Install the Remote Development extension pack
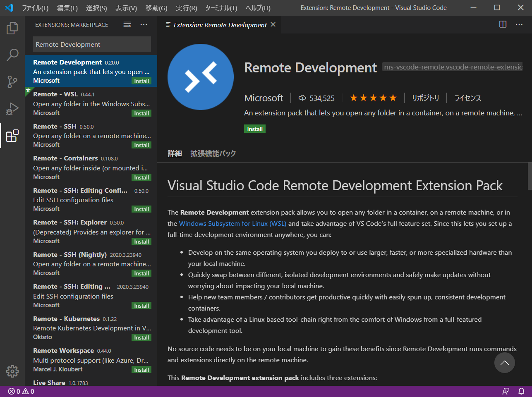The width and height of the screenshot is (532, 397). coord(255,129)
